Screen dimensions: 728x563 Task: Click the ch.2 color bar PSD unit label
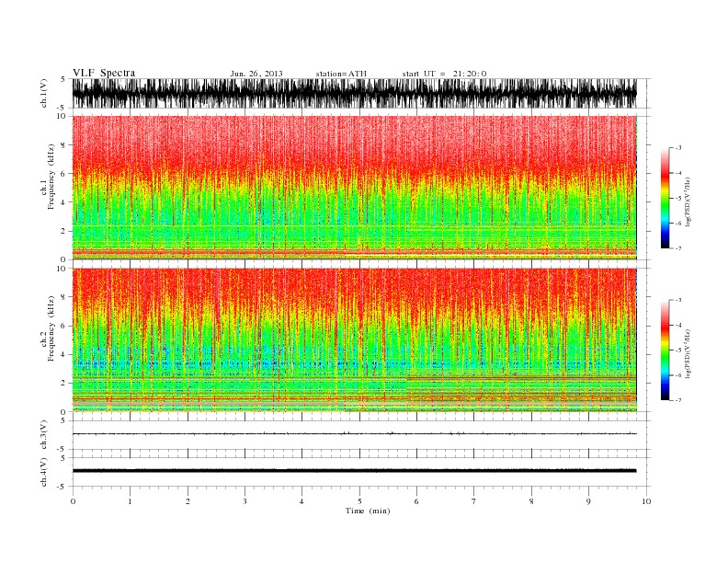click(x=688, y=353)
